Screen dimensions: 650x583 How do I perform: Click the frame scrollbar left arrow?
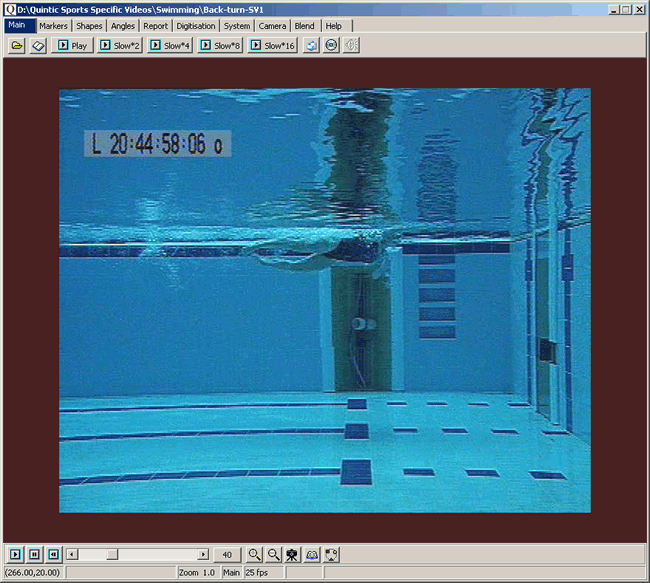coord(72,554)
